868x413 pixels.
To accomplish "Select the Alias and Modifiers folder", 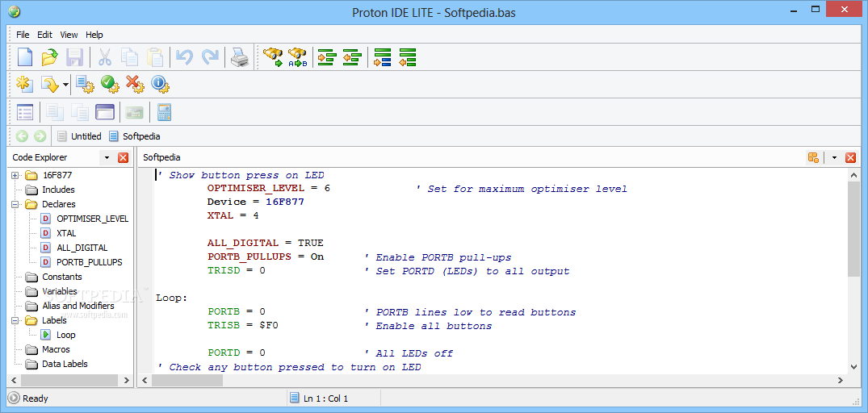I will [78, 306].
